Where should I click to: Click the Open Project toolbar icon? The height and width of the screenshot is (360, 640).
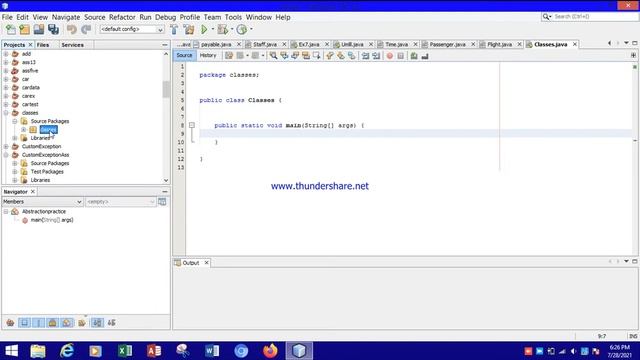(x=39, y=29)
